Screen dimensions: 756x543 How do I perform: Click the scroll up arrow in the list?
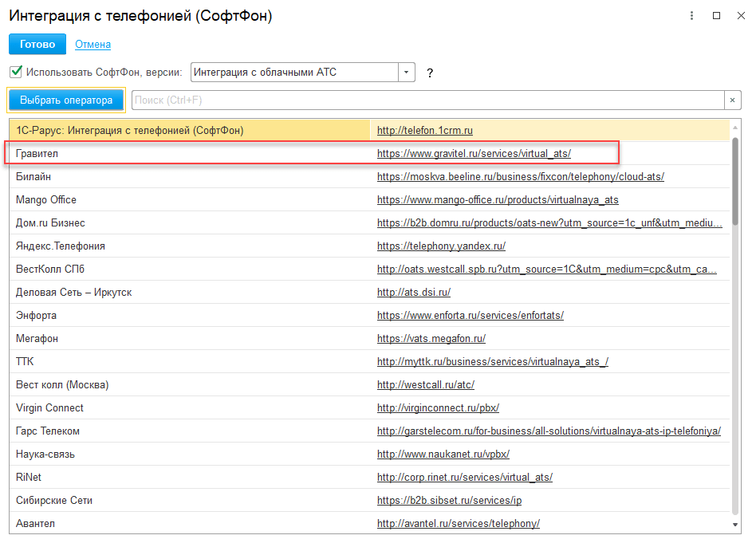tap(735, 128)
